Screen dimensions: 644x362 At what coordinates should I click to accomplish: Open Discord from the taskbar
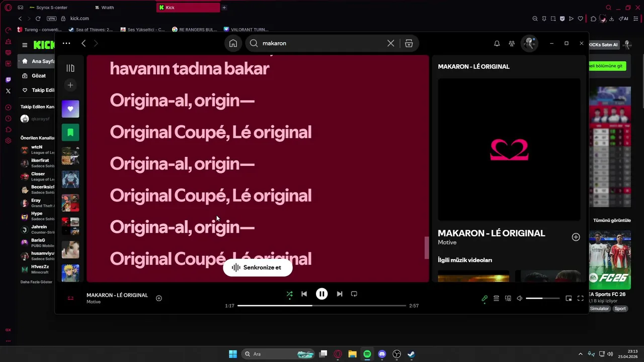coord(382,354)
